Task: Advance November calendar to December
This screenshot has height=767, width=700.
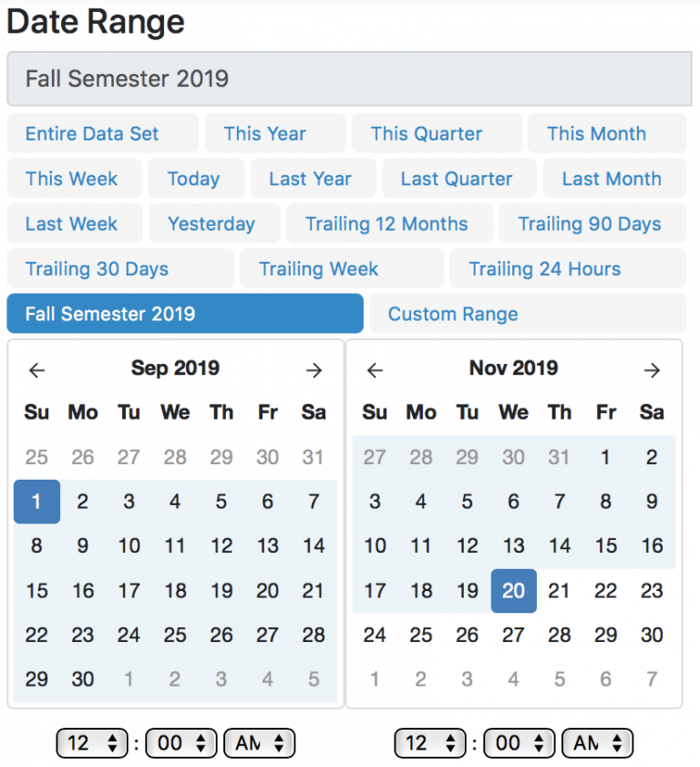Action: click(x=652, y=370)
